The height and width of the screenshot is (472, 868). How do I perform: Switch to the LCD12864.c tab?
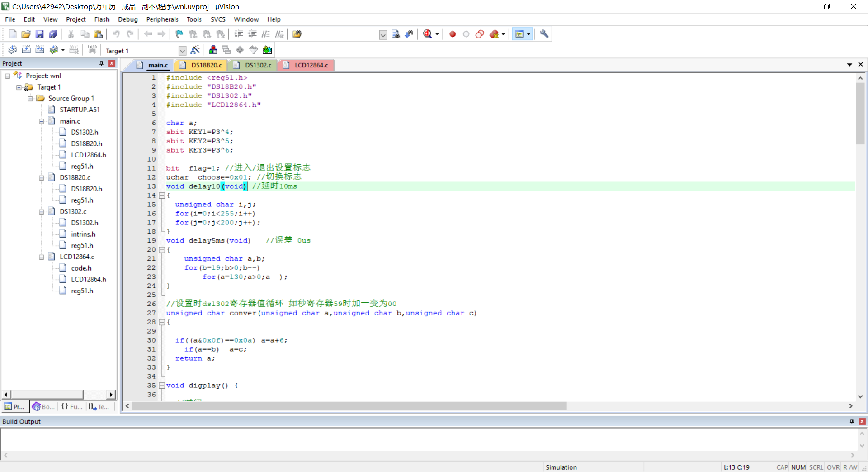311,65
